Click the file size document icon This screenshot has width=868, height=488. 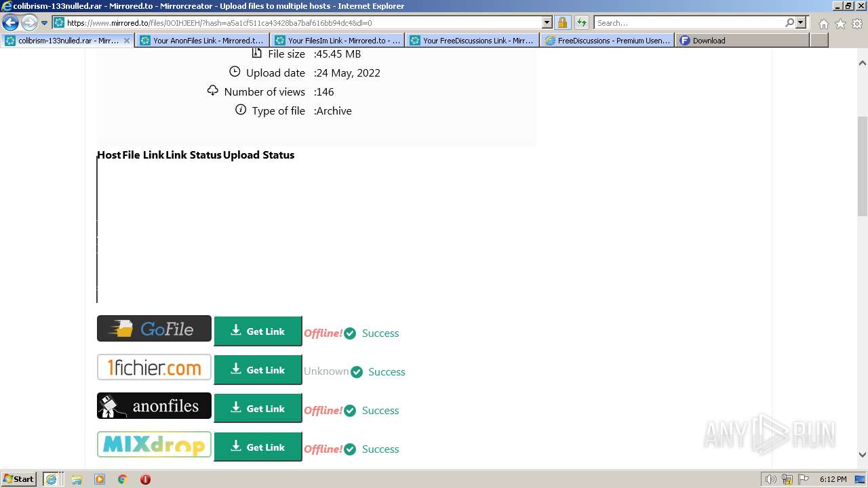pos(256,53)
